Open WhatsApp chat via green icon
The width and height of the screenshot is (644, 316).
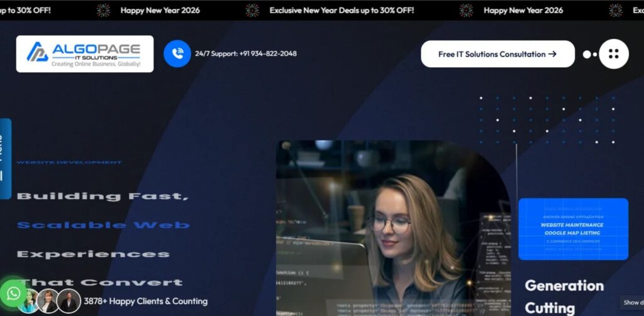coord(13,293)
